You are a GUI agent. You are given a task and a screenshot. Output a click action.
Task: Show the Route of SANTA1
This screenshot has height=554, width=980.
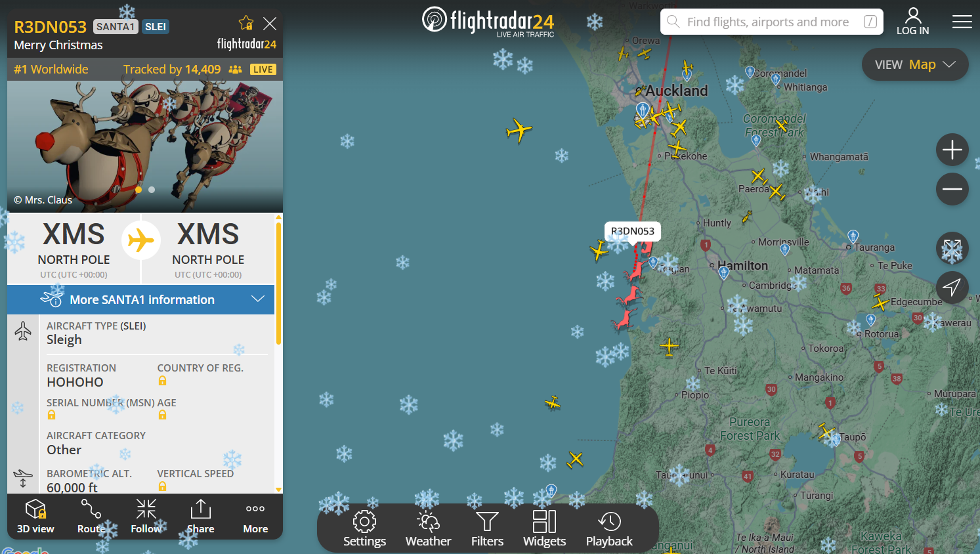91,517
